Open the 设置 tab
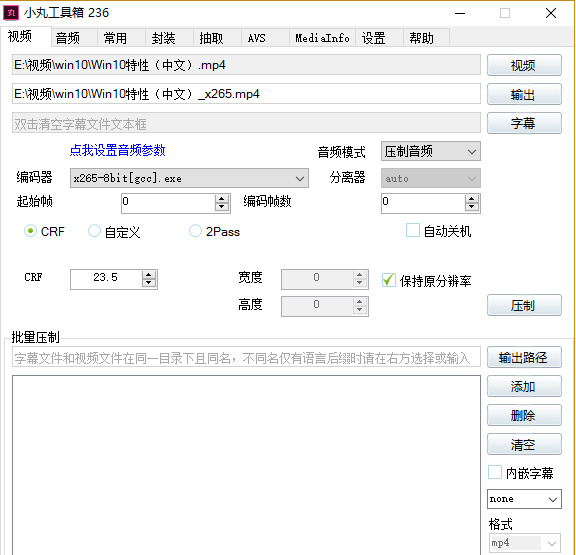 (x=379, y=38)
